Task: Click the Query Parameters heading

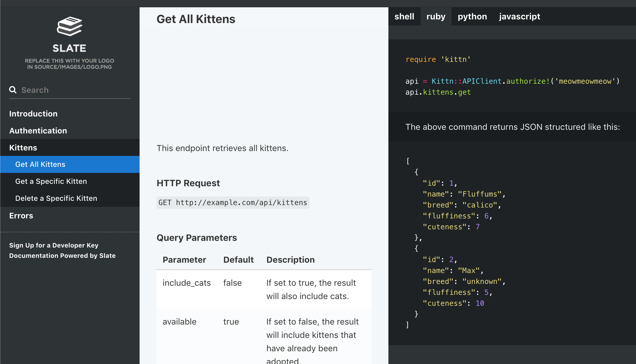Action: (197, 238)
